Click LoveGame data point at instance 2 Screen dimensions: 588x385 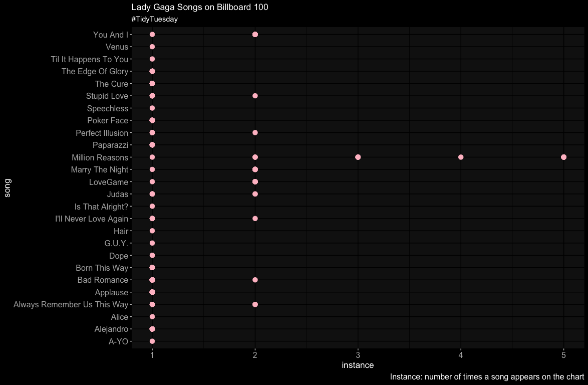[255, 181]
